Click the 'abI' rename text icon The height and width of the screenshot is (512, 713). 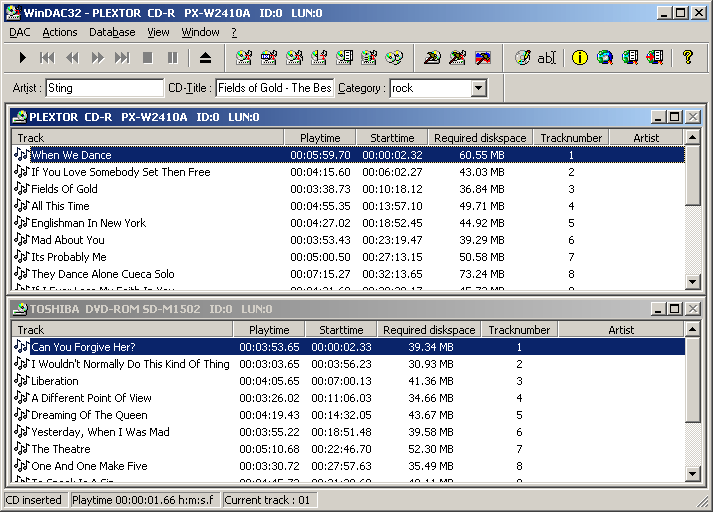coord(547,58)
